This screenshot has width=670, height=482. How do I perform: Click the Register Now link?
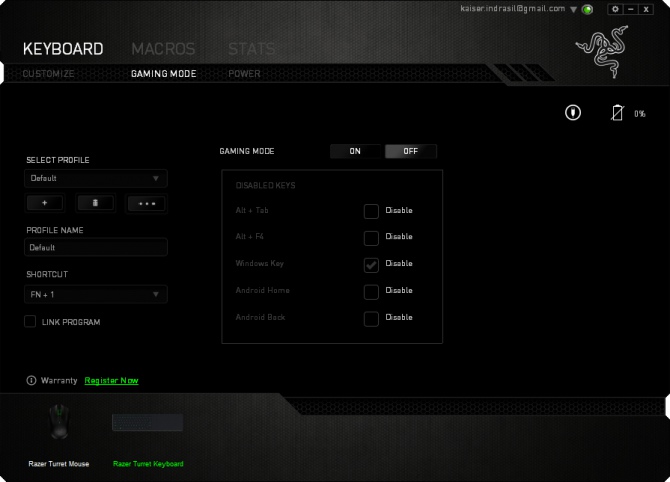click(x=111, y=381)
